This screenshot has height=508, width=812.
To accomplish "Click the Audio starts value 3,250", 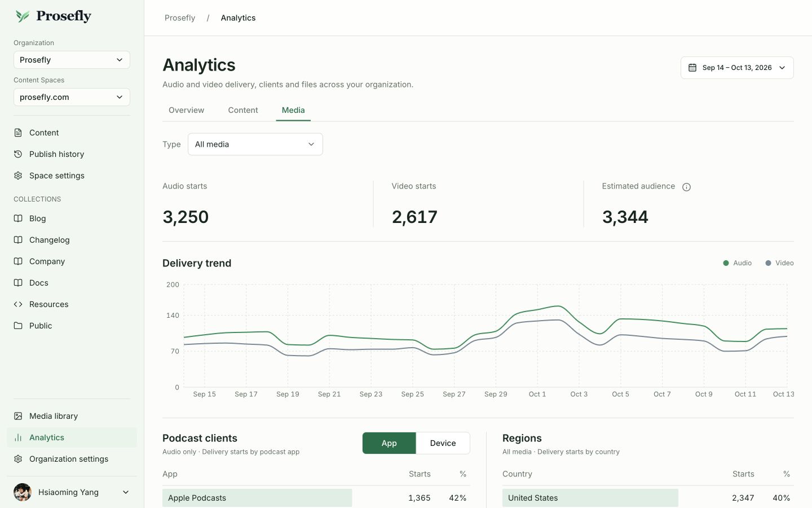I will pos(186,217).
